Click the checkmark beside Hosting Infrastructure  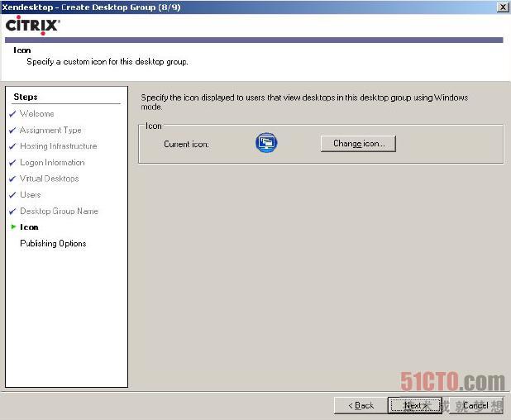(12, 146)
